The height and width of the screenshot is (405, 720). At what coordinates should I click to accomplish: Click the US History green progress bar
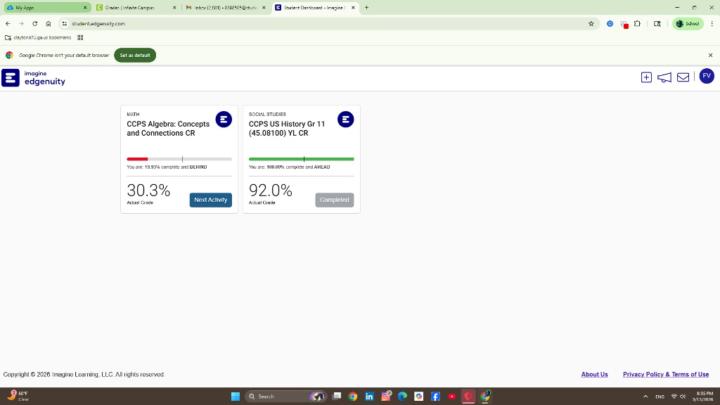pos(301,159)
